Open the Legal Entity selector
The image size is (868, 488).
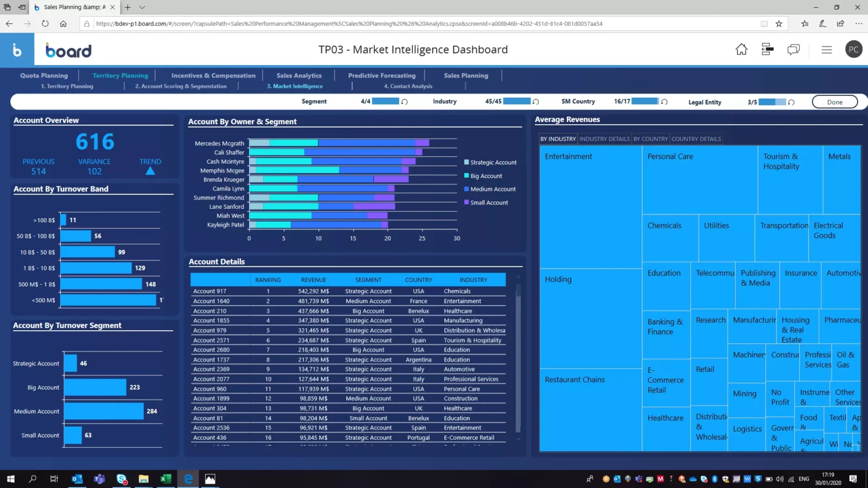(704, 102)
